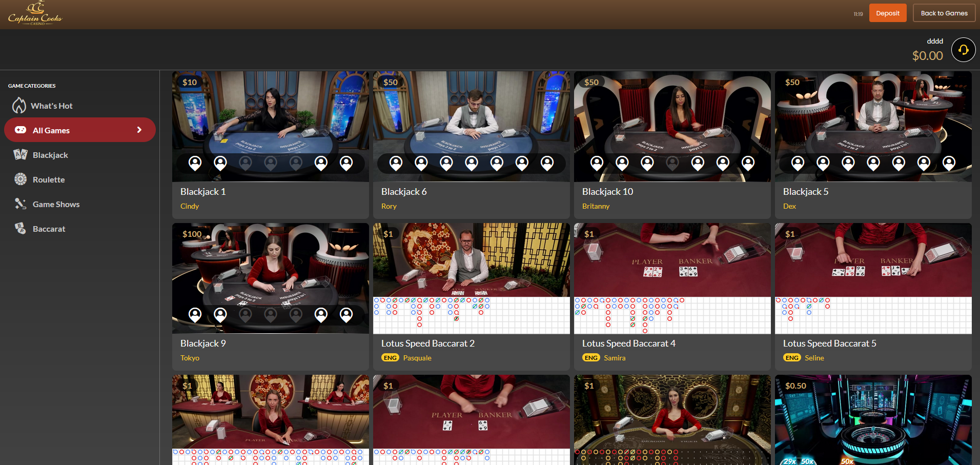Click the Blackjack 6 title
The image size is (980, 465).
click(404, 192)
